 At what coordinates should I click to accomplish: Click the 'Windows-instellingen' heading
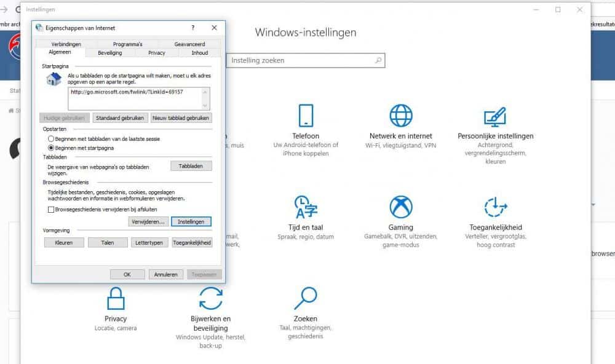click(306, 33)
